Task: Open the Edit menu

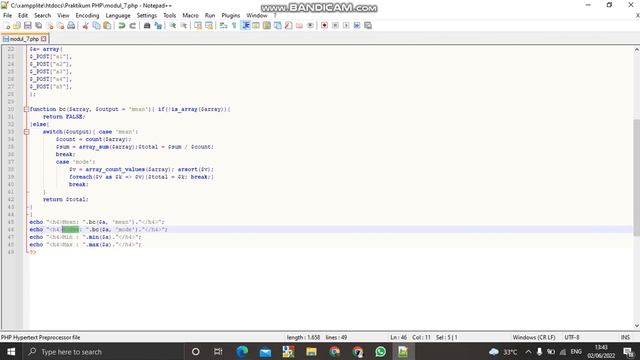Action: tap(23, 16)
